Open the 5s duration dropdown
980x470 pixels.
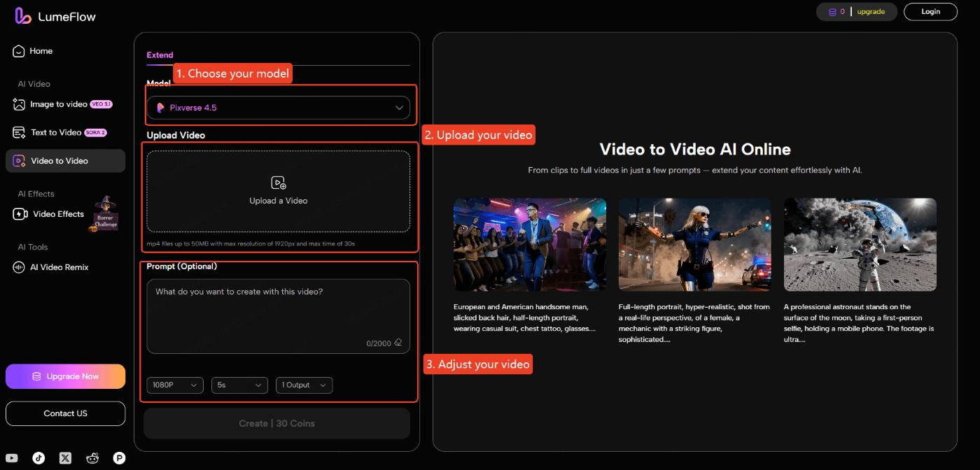click(x=239, y=385)
